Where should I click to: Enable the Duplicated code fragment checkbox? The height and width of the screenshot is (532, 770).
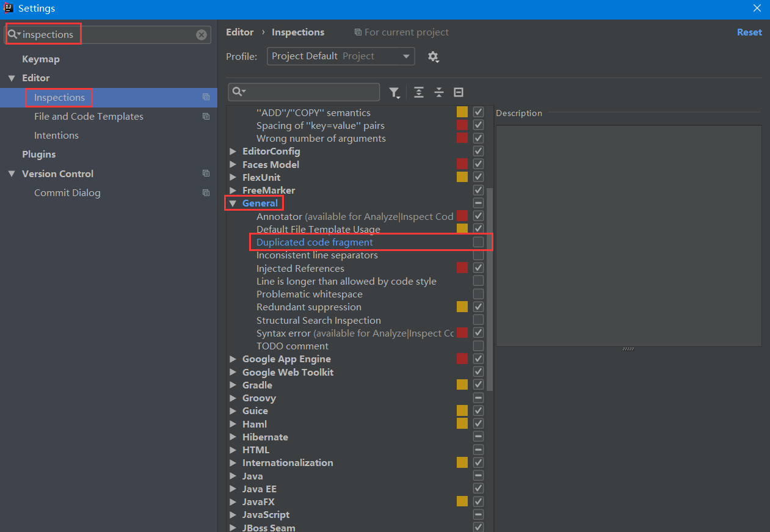pos(478,241)
